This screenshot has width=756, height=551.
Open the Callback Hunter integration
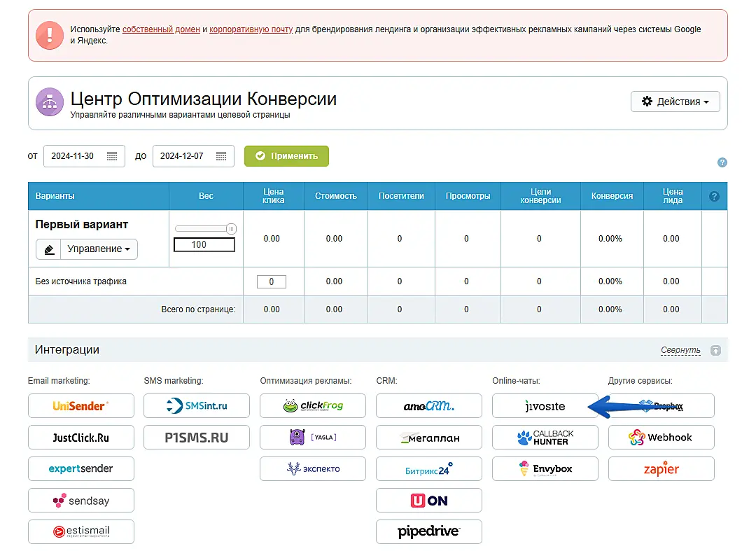tap(545, 438)
